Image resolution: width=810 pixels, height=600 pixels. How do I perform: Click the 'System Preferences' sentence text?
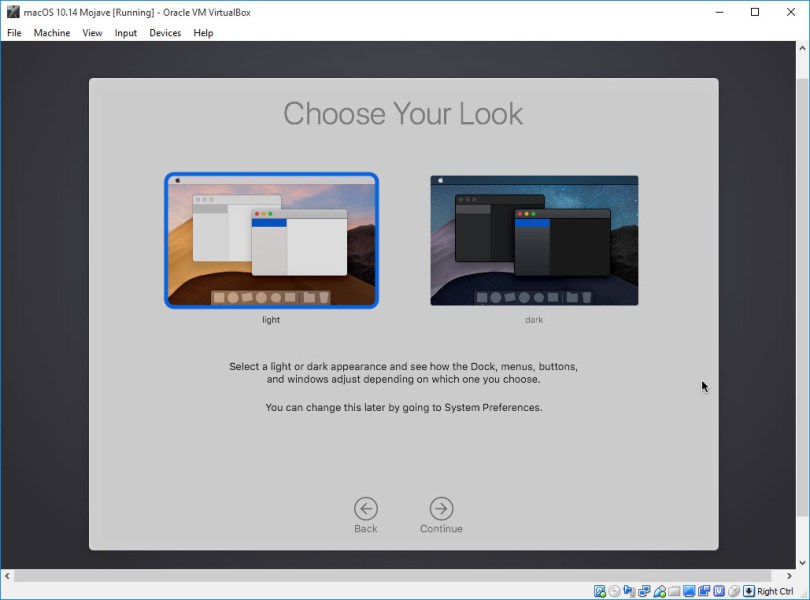tap(403, 407)
